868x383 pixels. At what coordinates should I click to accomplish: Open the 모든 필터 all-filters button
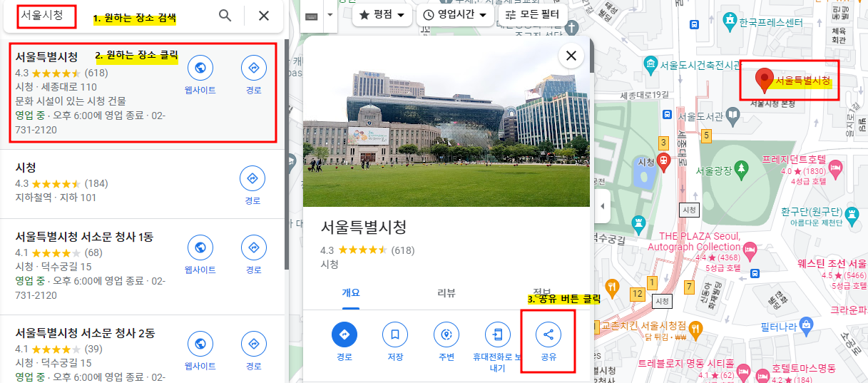coord(533,15)
